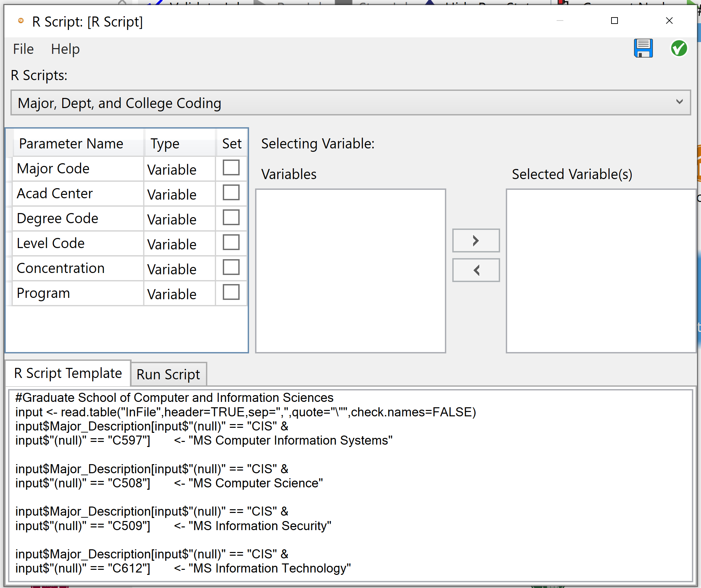Open the R Scripts dropdown list

(x=679, y=102)
